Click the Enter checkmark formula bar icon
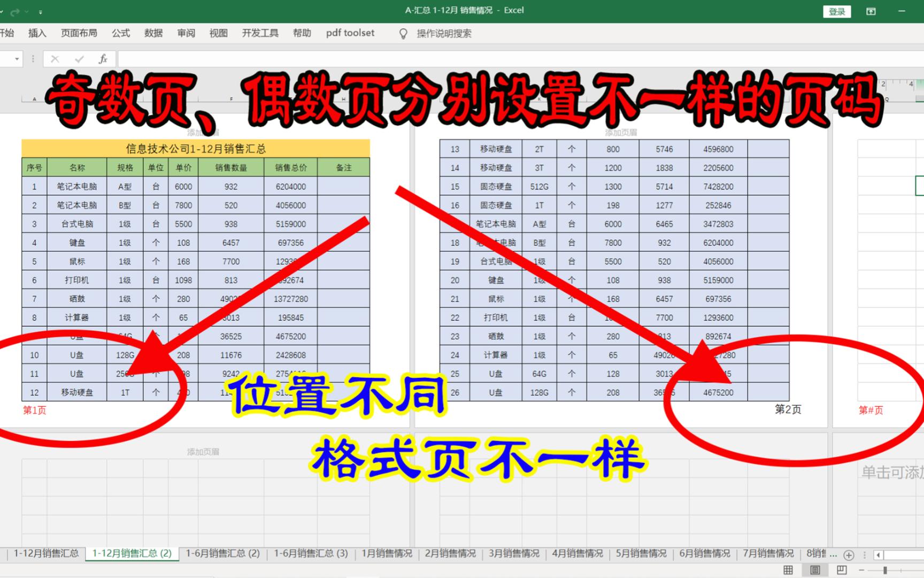 [79, 59]
